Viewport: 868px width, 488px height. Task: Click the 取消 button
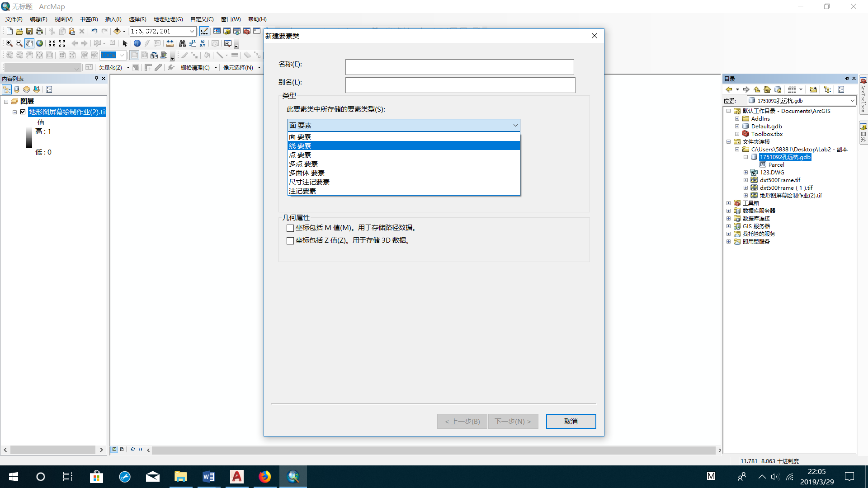(571, 421)
